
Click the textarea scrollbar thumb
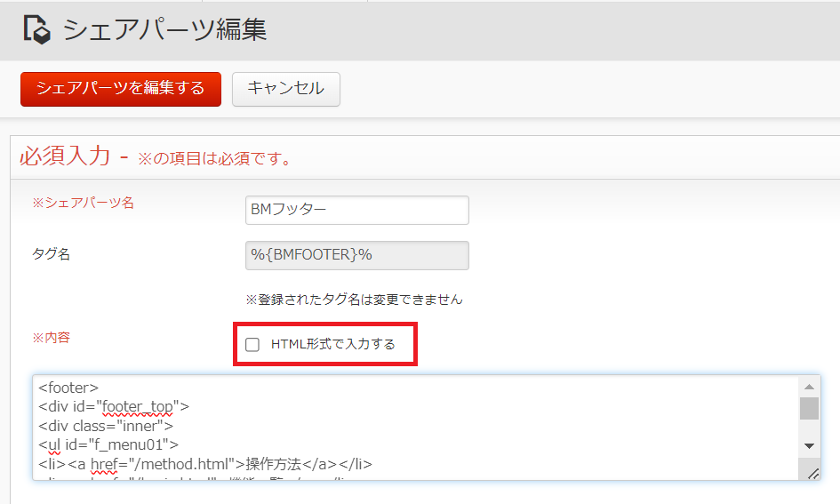point(809,409)
